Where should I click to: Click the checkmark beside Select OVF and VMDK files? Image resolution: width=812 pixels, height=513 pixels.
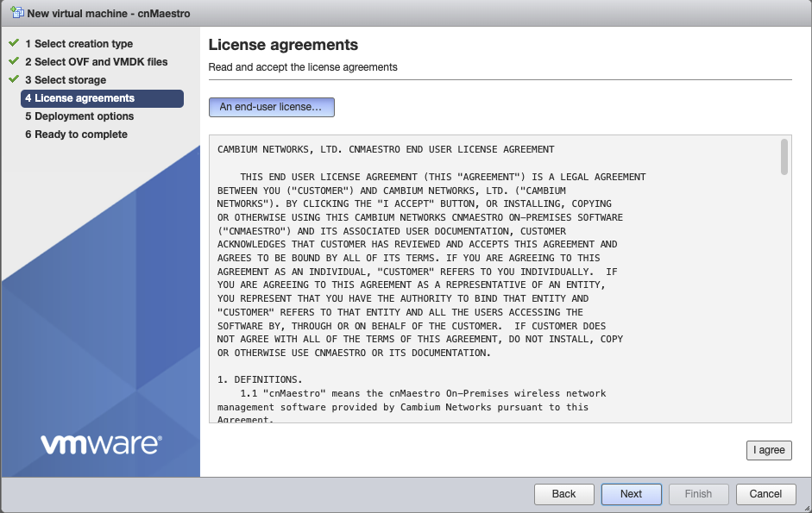(x=13, y=61)
